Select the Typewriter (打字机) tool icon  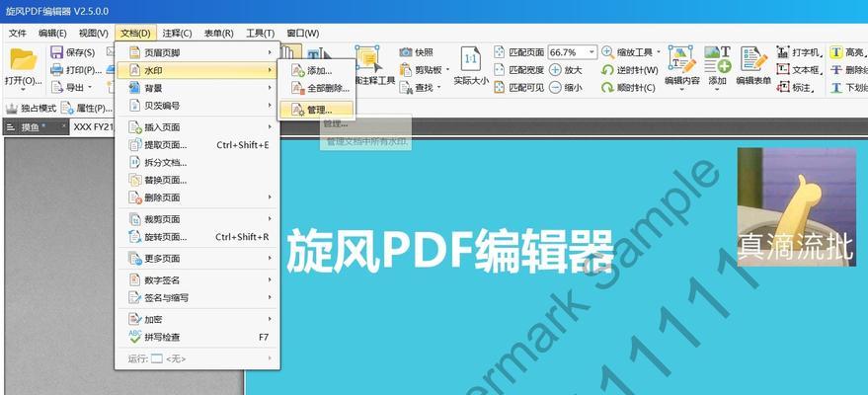tap(783, 52)
